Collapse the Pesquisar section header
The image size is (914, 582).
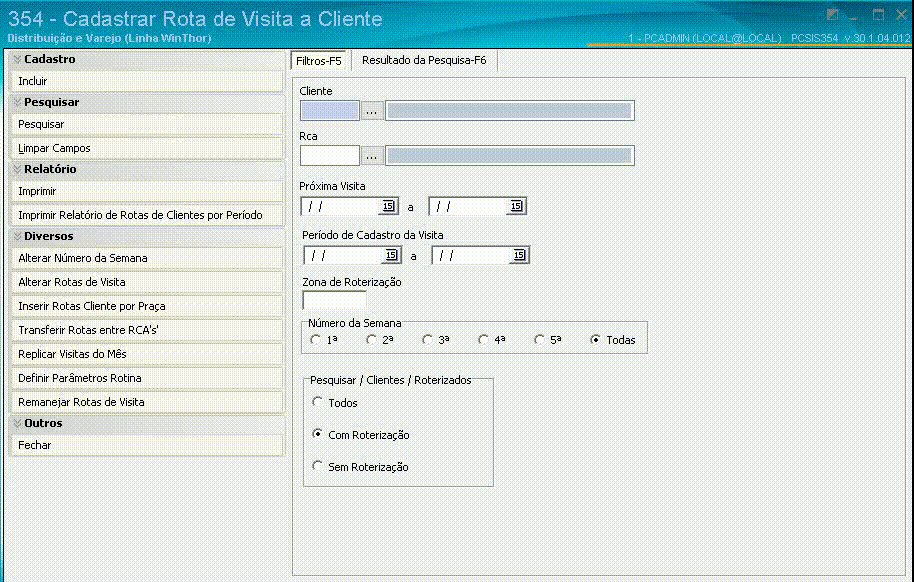(x=17, y=103)
